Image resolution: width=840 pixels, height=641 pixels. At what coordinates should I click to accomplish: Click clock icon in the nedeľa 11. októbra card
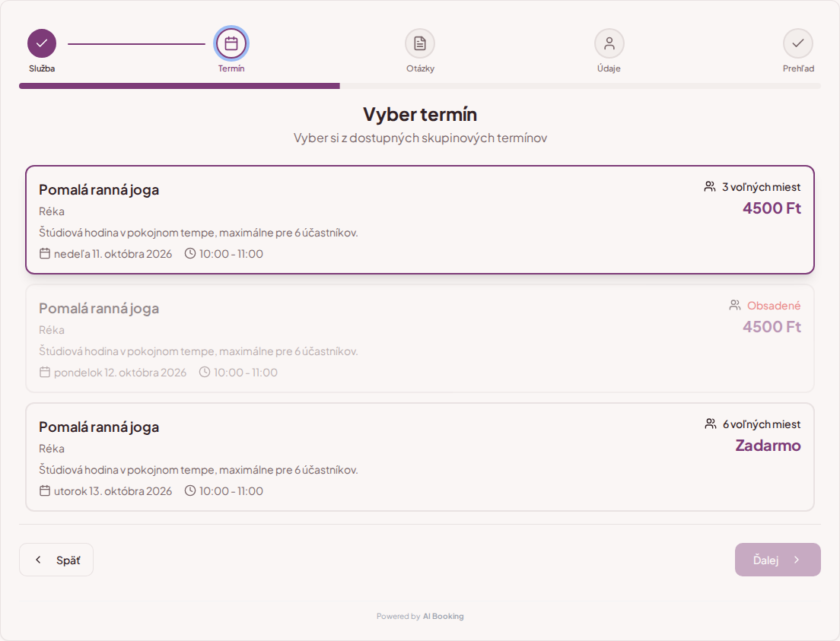190,253
